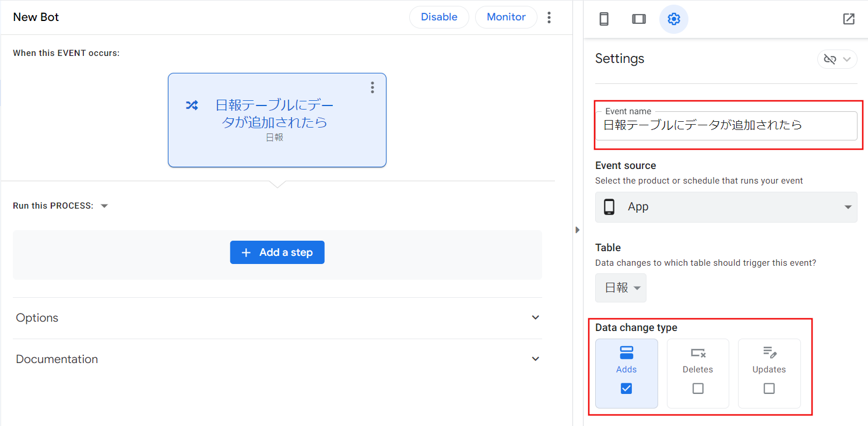Click the App product icon under Event source
Image resolution: width=868 pixels, height=426 pixels.
(x=609, y=207)
